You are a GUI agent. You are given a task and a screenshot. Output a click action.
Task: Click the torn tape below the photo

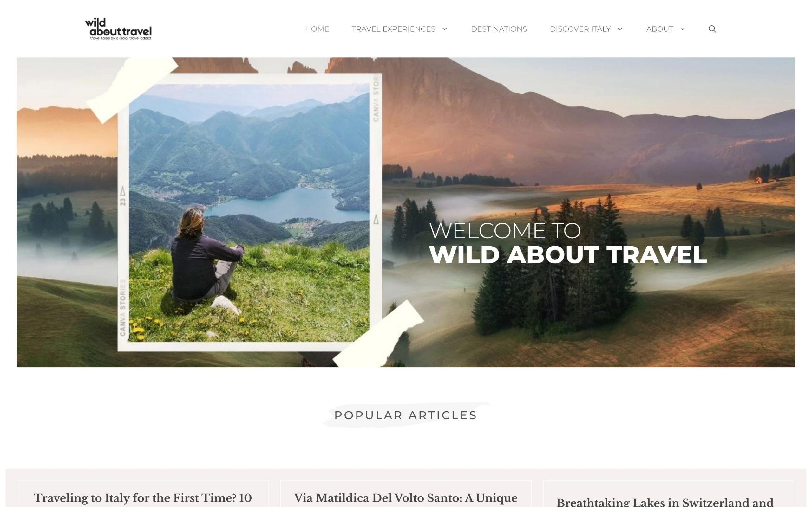pos(378,334)
